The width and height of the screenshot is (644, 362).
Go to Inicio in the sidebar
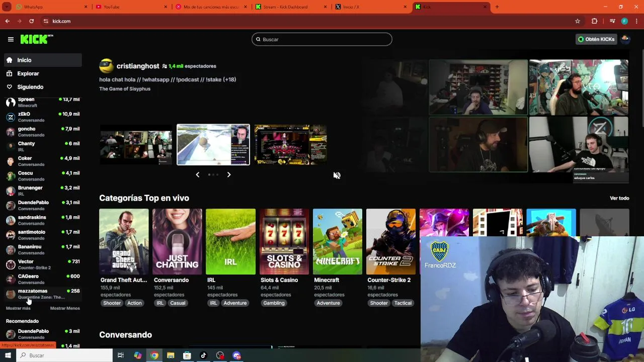pos(43,60)
